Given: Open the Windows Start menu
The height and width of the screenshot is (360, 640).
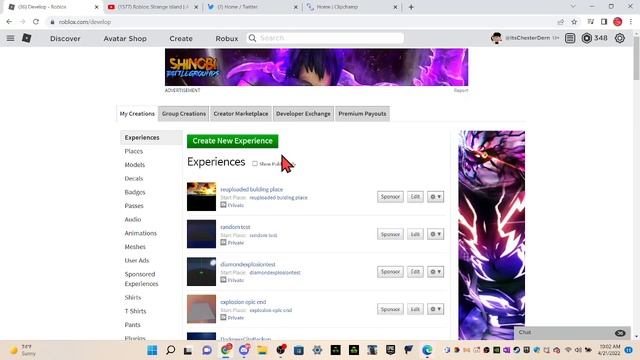Looking at the screenshot, I should click(x=152, y=350).
